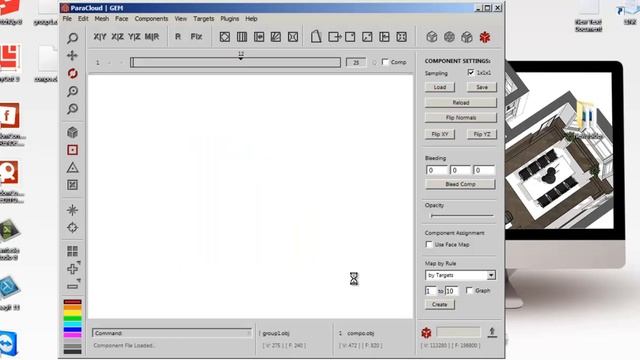Click the diagonal hatch square icon
Image resolution: width=640 pixels, height=360 pixels.
[x=276, y=37]
